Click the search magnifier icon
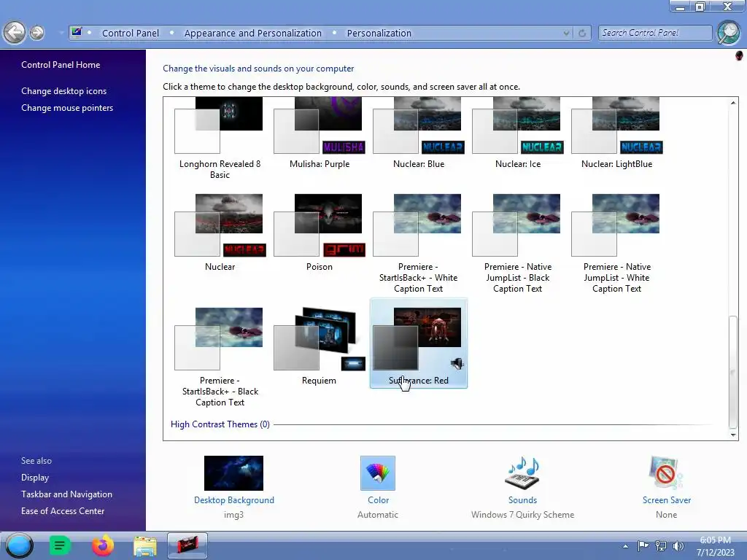 tap(729, 32)
